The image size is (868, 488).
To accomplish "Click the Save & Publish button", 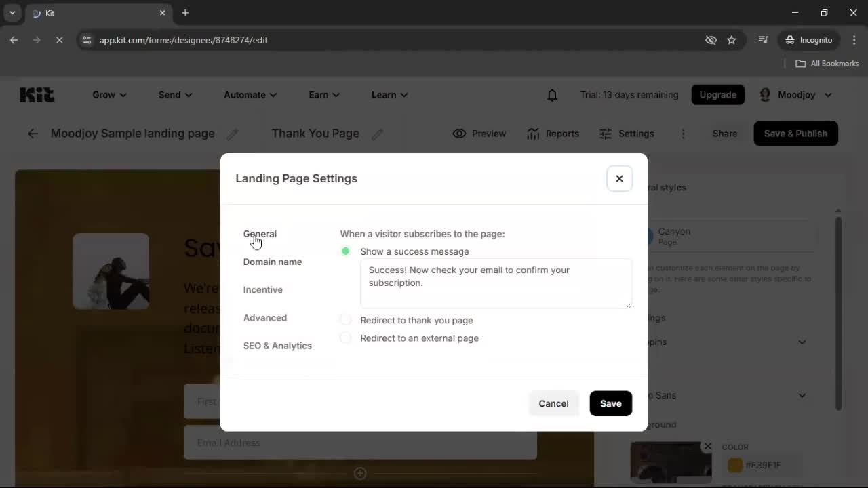I will click(x=795, y=134).
